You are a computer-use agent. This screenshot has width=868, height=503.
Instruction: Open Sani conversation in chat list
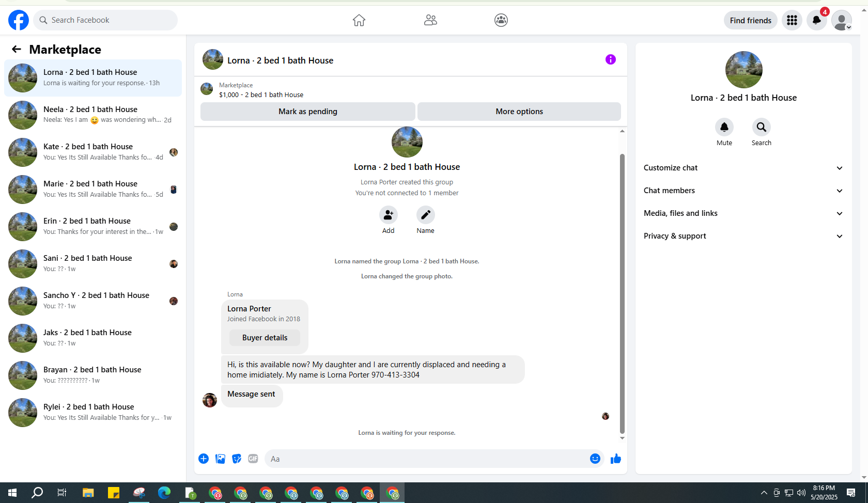pyautogui.click(x=93, y=264)
